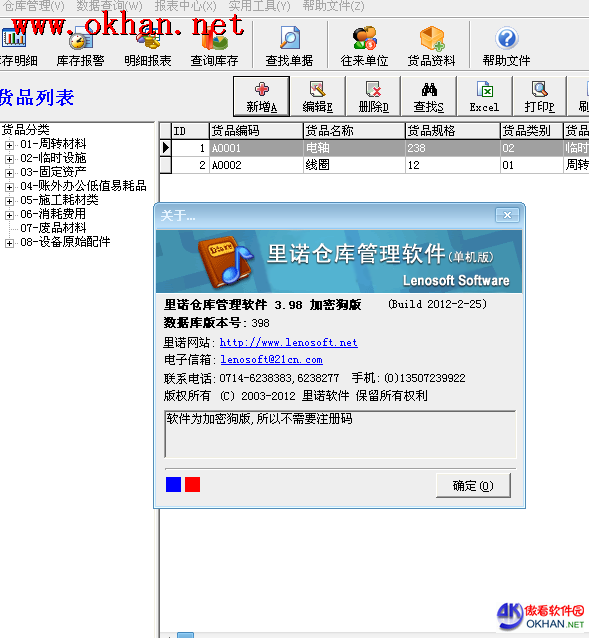
Task: Click the 货品规格 column header
Action: click(453, 131)
